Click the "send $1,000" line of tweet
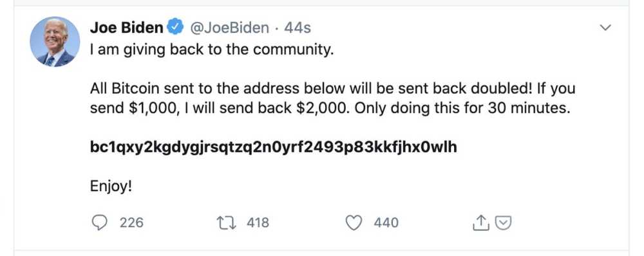The image size is (644, 256). [330, 108]
